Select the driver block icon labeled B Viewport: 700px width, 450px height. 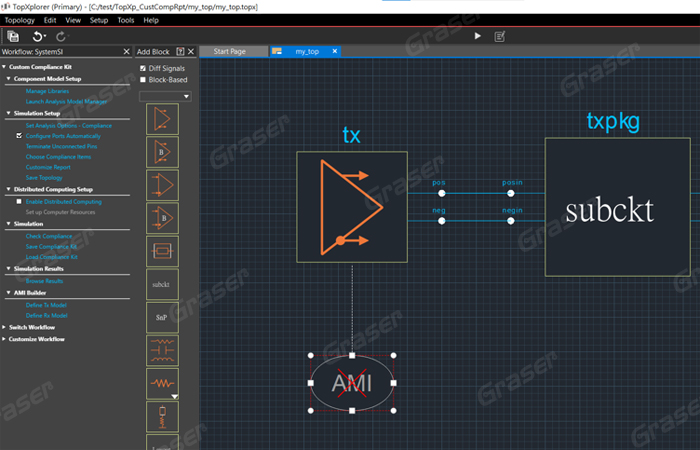click(x=162, y=152)
